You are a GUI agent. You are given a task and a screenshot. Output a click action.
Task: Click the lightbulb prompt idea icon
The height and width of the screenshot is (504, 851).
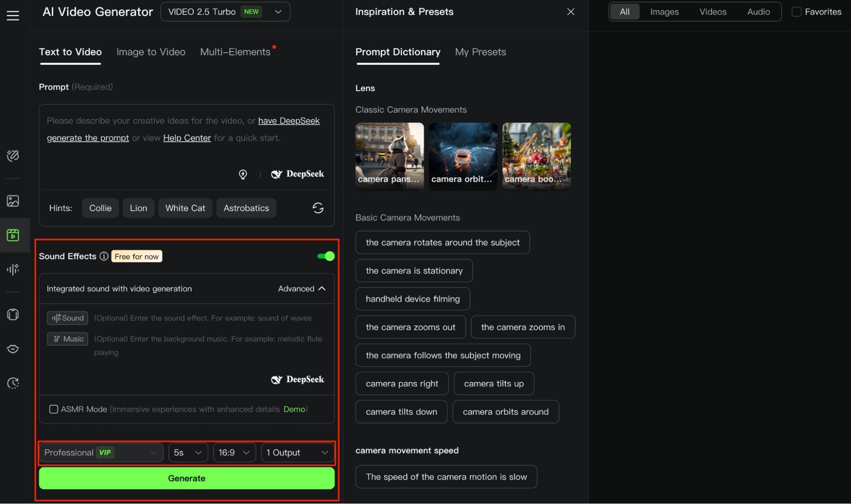pyautogui.click(x=243, y=174)
